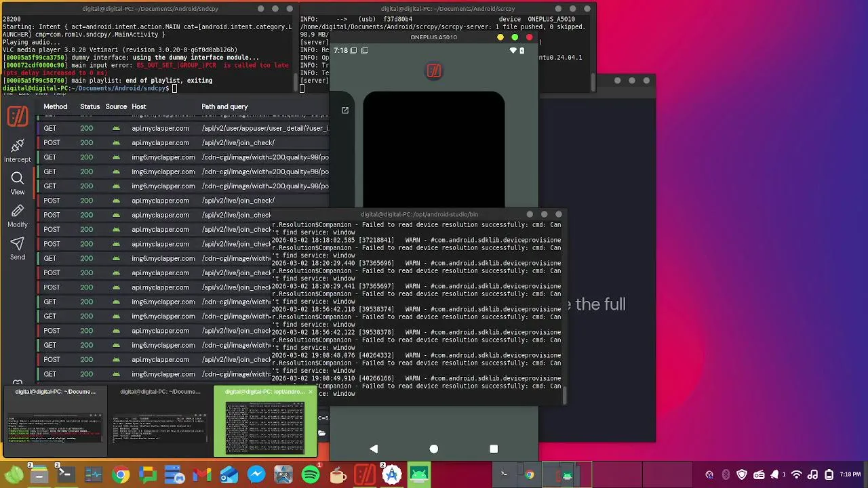Open the music note tray icon

(812, 475)
